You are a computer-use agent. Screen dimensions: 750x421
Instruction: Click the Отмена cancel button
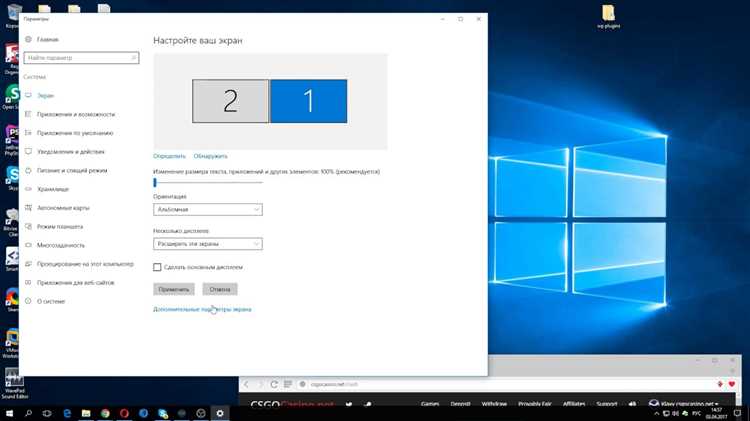click(x=220, y=289)
